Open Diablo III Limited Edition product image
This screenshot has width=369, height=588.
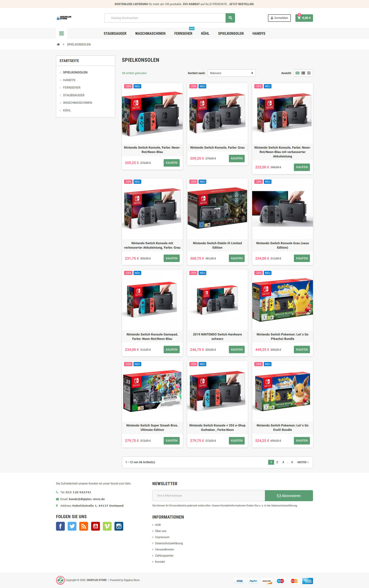217,209
